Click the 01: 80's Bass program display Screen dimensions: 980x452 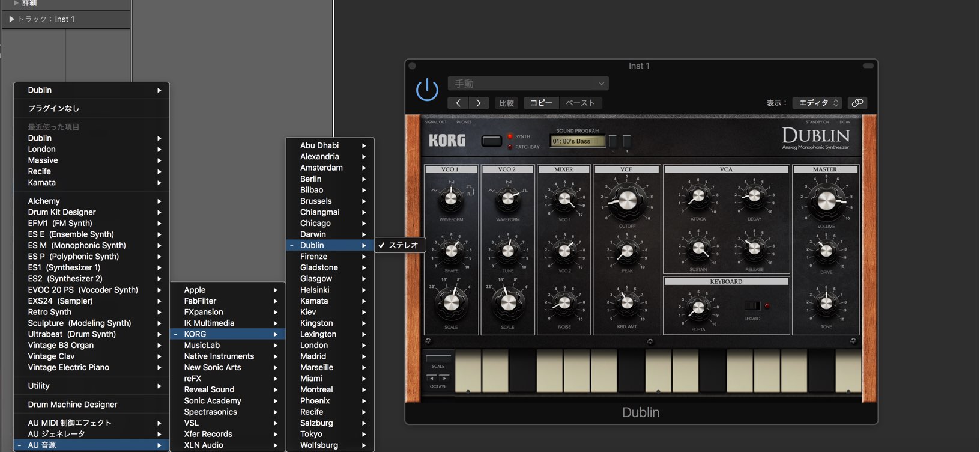pos(577,141)
